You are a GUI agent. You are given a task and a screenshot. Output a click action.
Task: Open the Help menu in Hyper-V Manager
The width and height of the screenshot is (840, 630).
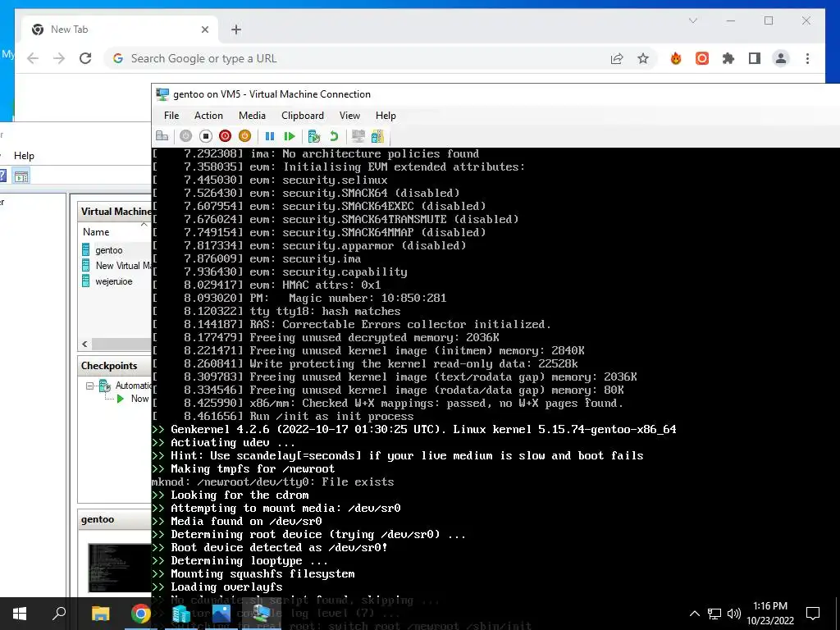click(x=24, y=156)
